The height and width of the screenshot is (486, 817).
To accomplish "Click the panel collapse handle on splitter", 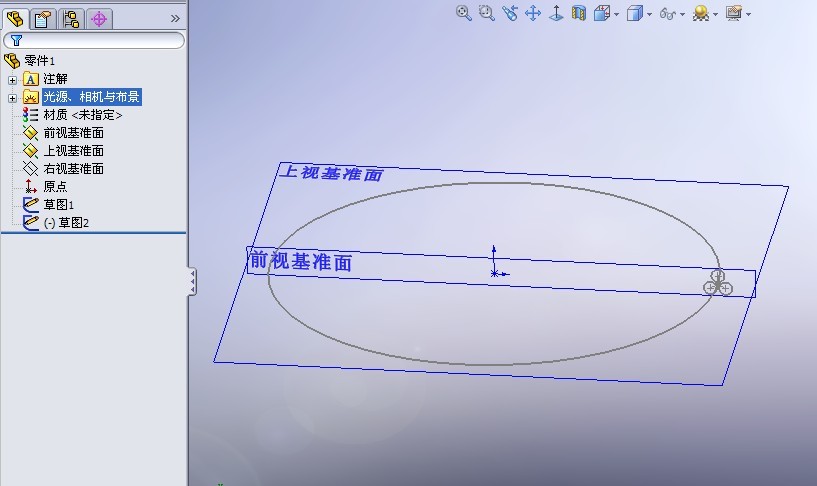I will pos(192,282).
